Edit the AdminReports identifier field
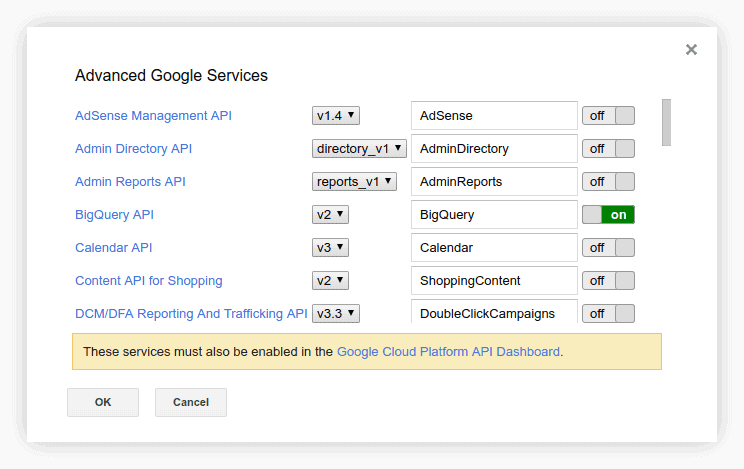Screen dimensions: 744x469 (x=494, y=181)
